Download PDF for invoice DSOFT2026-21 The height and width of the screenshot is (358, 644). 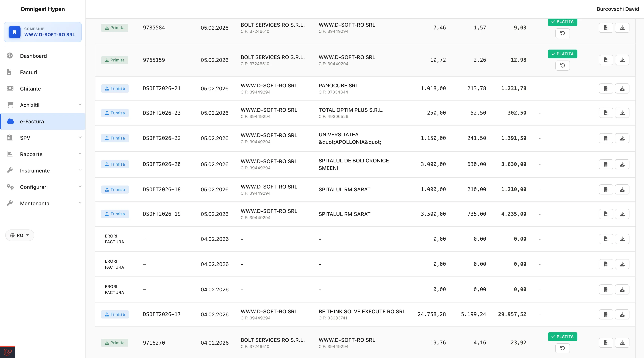point(606,88)
